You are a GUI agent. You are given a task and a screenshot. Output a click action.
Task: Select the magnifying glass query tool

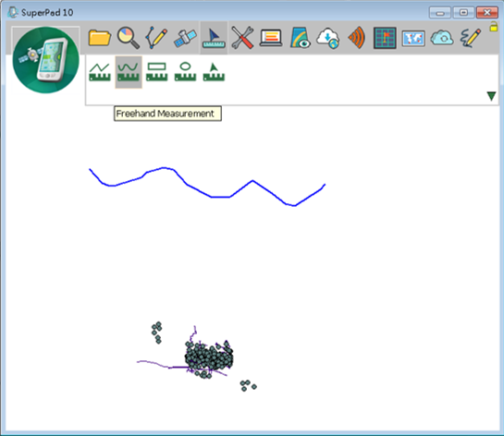click(x=129, y=38)
